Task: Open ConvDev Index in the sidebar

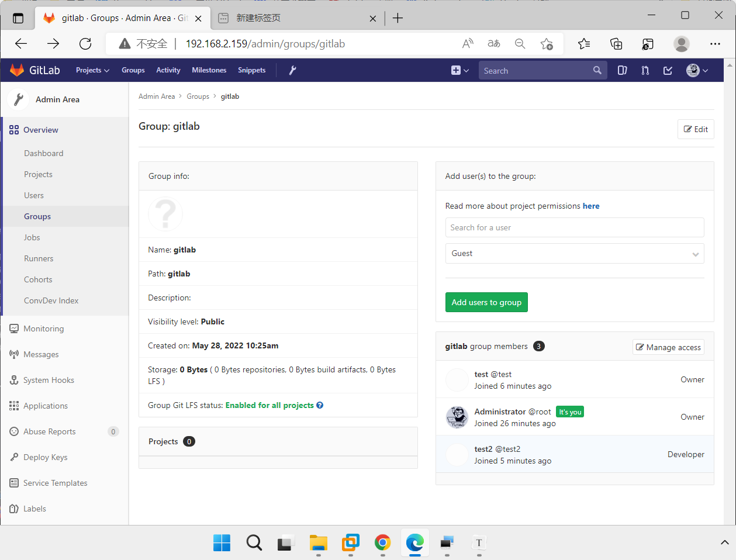Action: click(51, 300)
